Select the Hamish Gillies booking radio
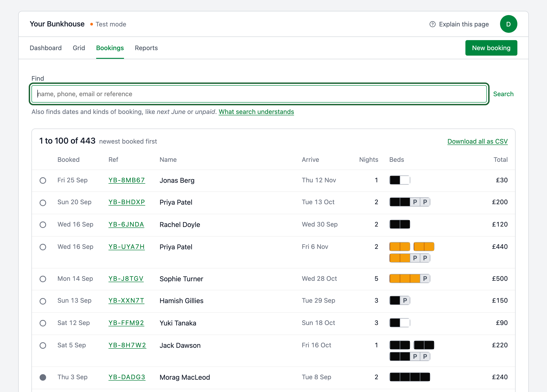Image resolution: width=547 pixels, height=392 pixels. click(43, 301)
